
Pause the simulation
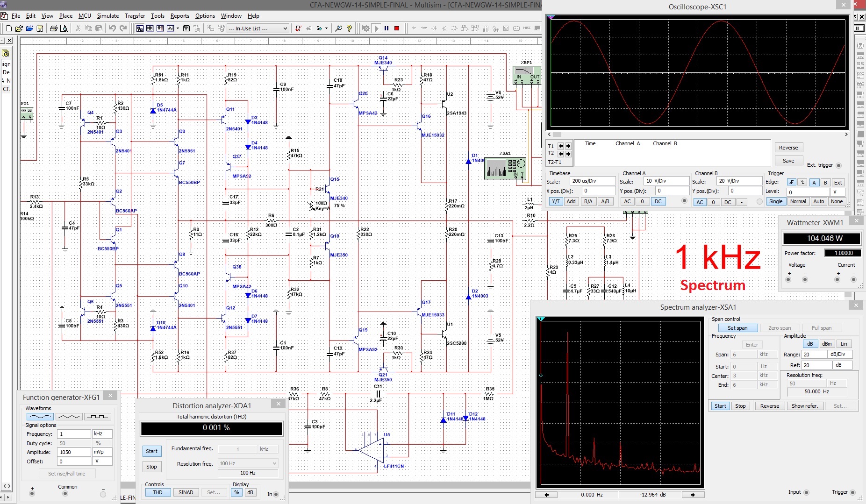click(x=386, y=28)
